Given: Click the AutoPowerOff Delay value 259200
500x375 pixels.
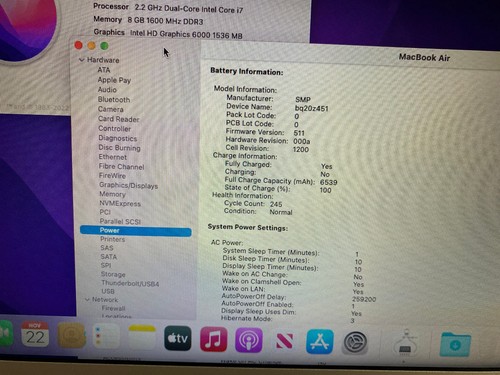Looking at the screenshot, I should (x=364, y=299).
